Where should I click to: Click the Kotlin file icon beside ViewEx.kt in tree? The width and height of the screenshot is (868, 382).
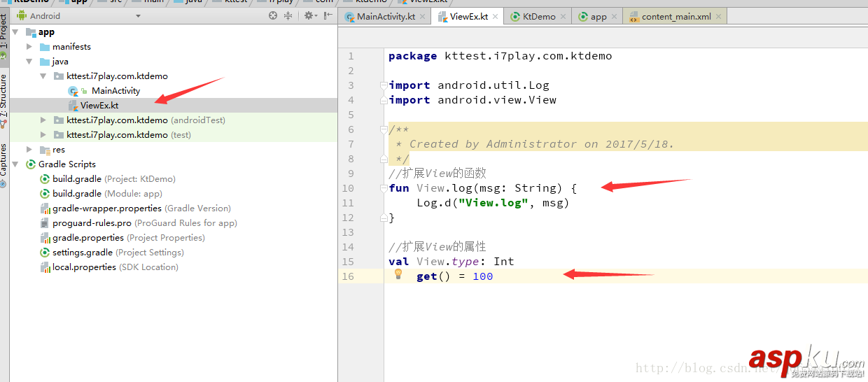click(73, 106)
